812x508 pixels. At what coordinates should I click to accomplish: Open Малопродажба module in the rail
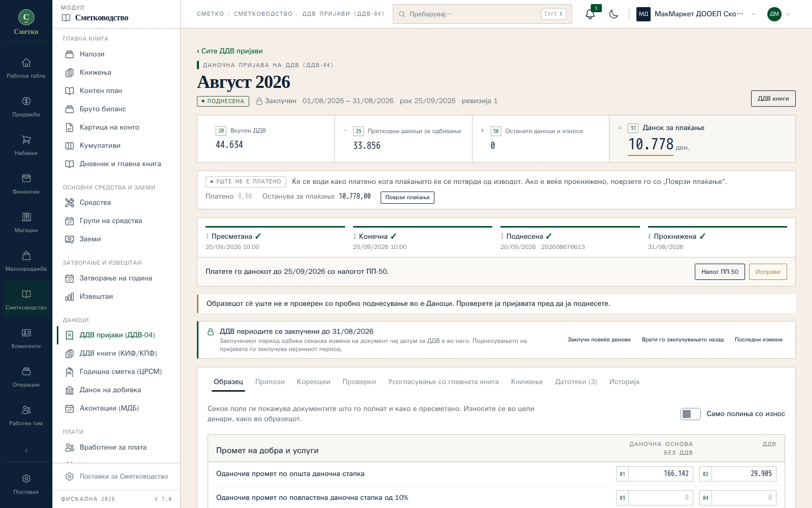click(26, 261)
